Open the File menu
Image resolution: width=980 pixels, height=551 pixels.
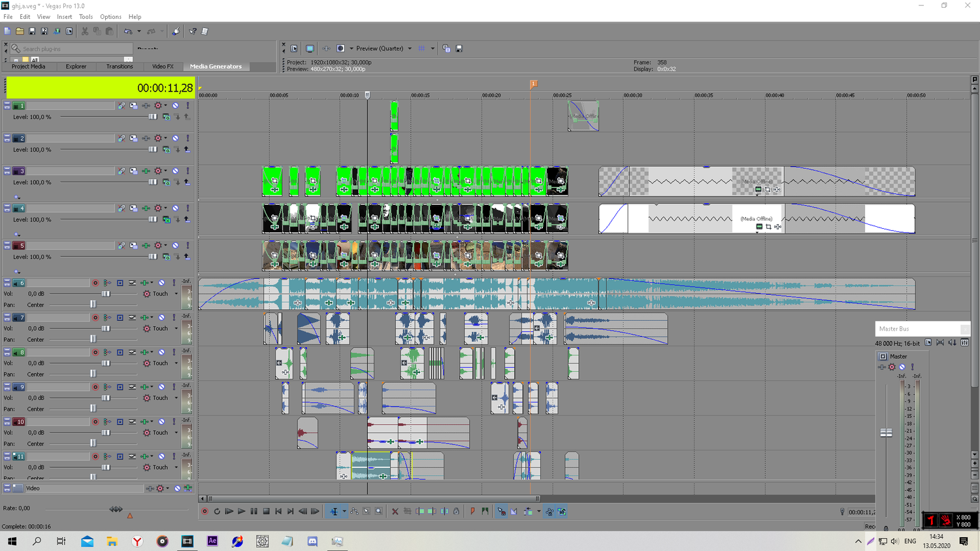[8, 17]
